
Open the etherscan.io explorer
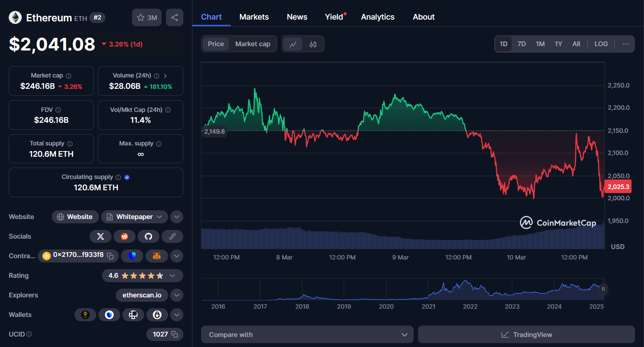coord(142,295)
